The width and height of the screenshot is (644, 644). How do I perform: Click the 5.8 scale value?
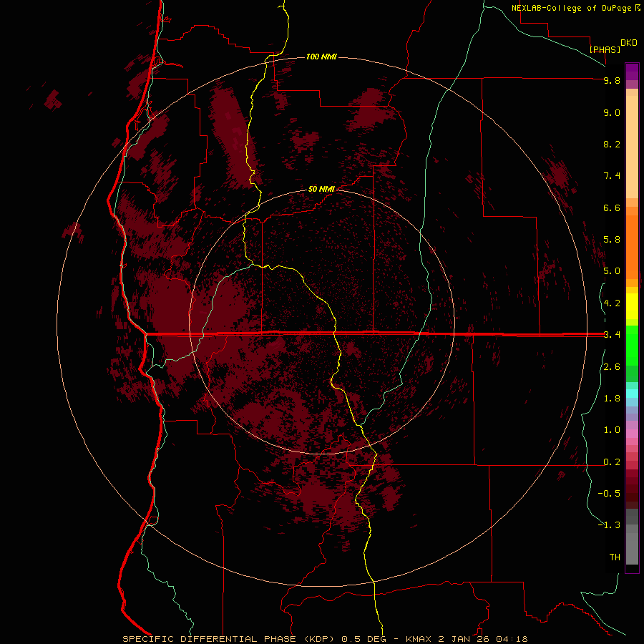point(612,240)
